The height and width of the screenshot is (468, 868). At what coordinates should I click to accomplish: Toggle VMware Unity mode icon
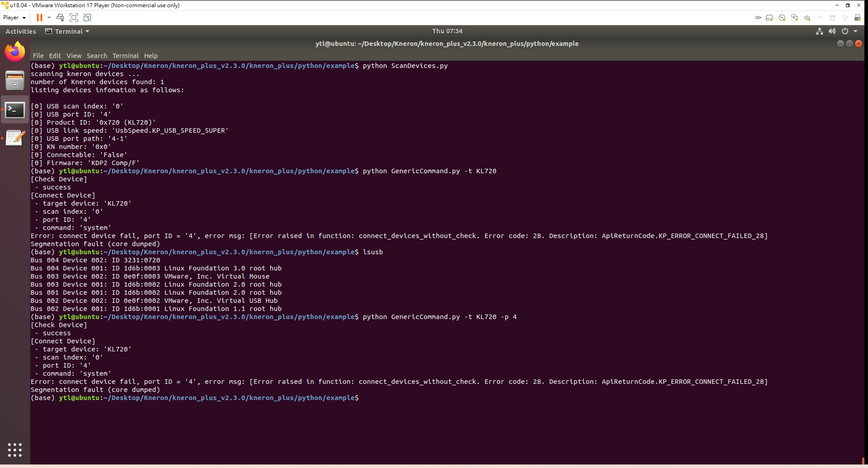87,18
